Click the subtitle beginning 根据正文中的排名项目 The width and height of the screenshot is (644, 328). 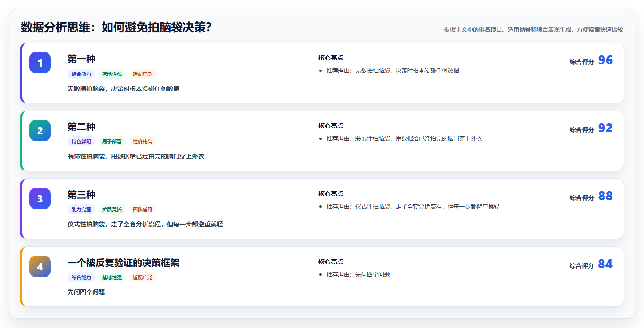[x=533, y=29]
